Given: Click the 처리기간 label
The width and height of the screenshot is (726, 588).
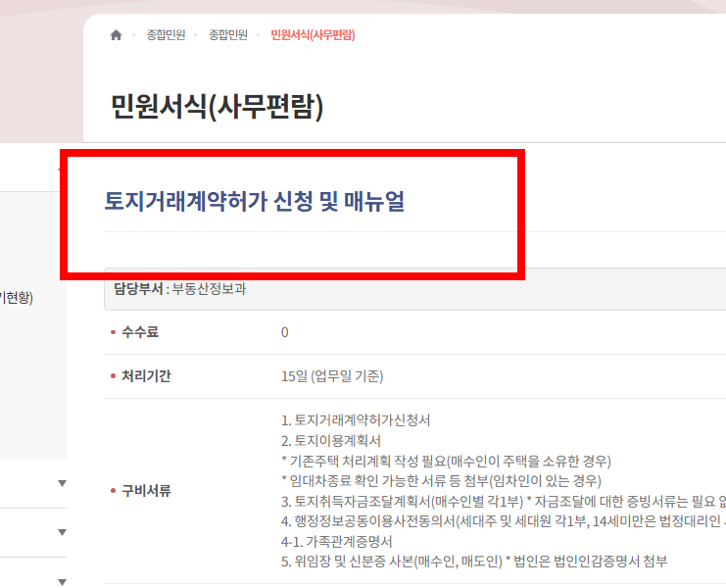Looking at the screenshot, I should [146, 376].
